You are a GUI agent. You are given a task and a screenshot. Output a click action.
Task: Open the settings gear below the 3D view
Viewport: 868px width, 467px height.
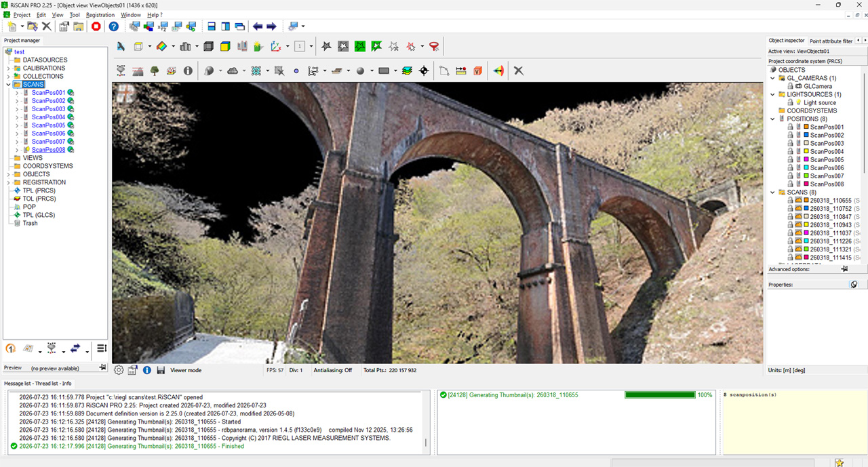pos(119,370)
